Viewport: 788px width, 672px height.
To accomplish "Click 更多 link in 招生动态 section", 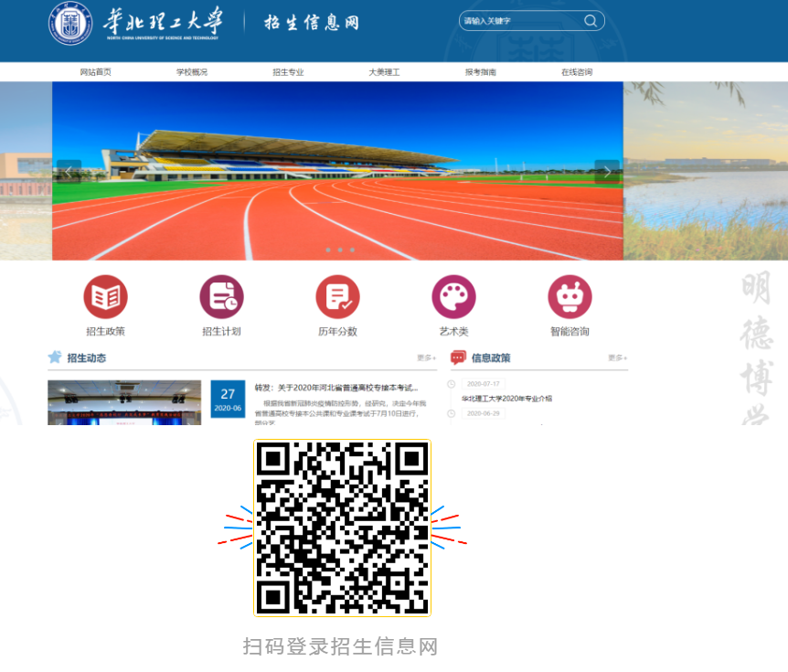I will pos(426,357).
